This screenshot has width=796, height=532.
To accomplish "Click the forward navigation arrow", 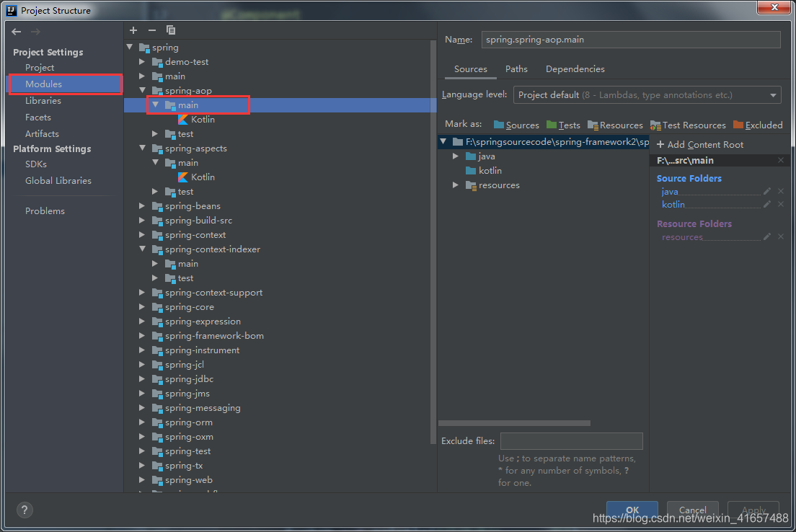I will (x=35, y=32).
